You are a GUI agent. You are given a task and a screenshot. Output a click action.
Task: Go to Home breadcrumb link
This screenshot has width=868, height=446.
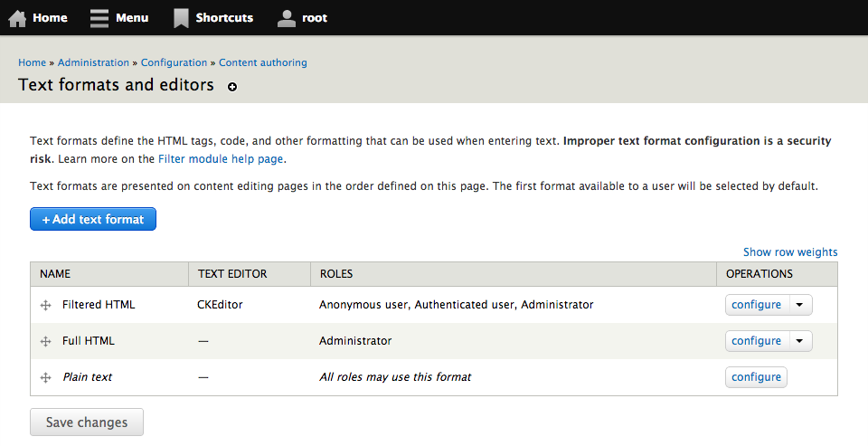pos(33,62)
